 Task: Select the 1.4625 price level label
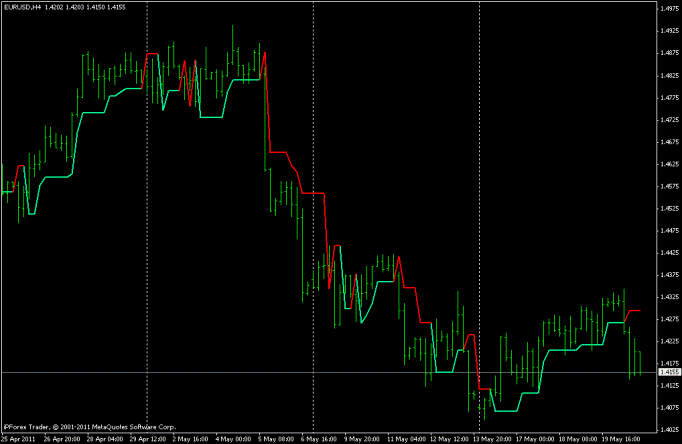pos(669,164)
